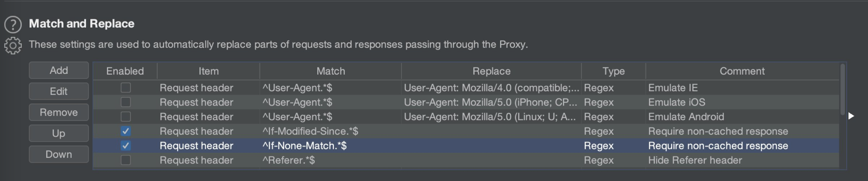Enable the Hide Referer header checkbox
The height and width of the screenshot is (181, 868).
[126, 160]
